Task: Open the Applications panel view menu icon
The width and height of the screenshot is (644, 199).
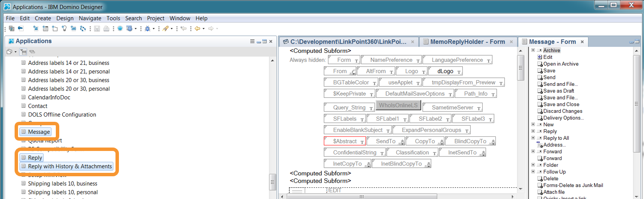Action: 252,41
